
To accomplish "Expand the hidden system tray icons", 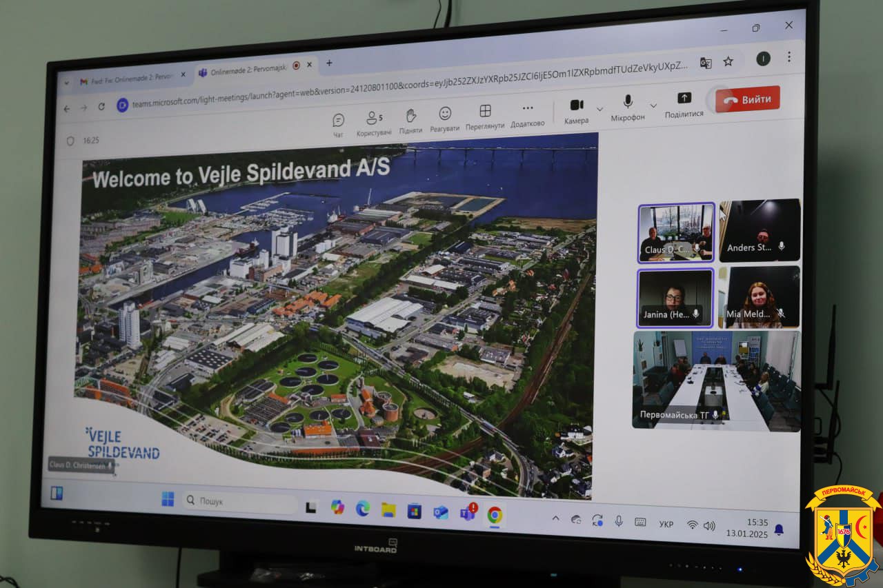I will click(x=555, y=518).
